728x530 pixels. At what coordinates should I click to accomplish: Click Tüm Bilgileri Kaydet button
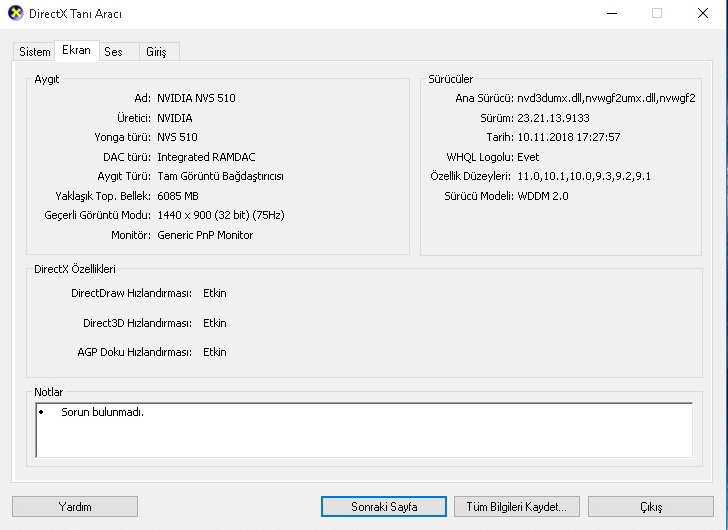point(517,506)
